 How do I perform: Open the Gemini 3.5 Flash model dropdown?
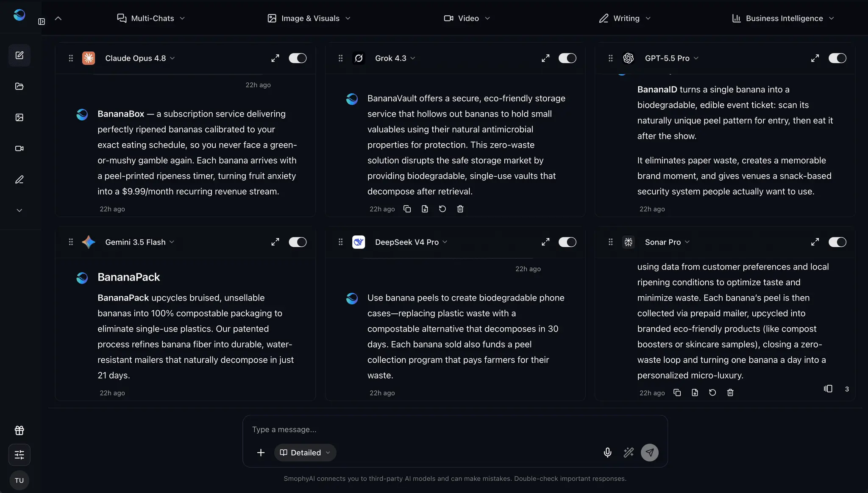[x=140, y=242]
